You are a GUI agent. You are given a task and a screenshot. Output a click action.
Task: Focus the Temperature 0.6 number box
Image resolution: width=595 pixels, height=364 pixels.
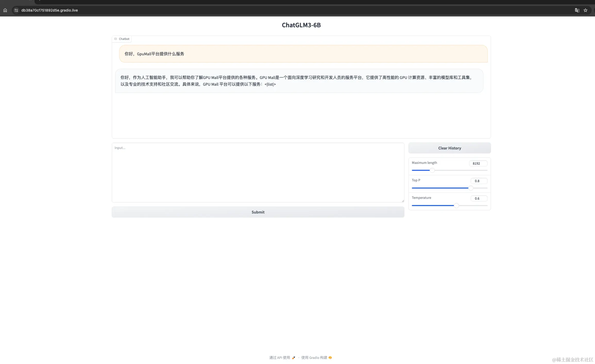[479, 198]
